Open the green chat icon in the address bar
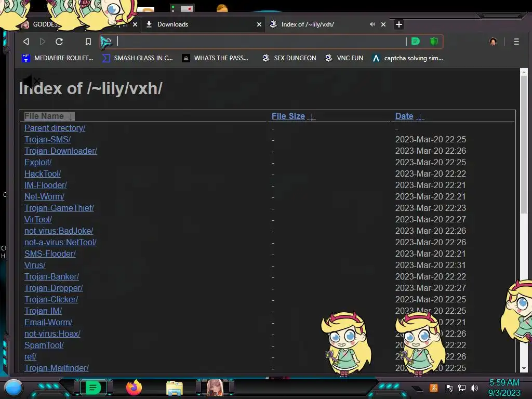532x399 pixels. click(x=416, y=42)
